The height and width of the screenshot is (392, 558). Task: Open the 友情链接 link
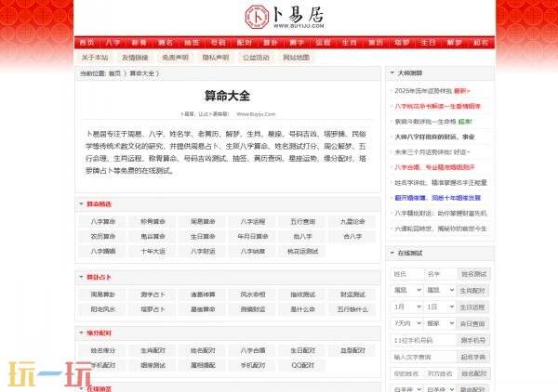click(x=135, y=58)
